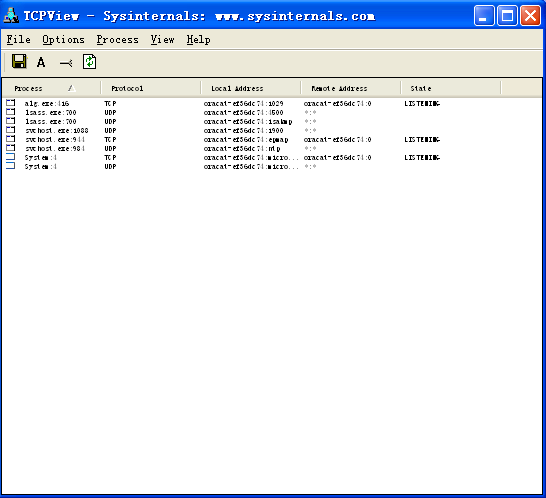Open the Options menu

coord(63,40)
